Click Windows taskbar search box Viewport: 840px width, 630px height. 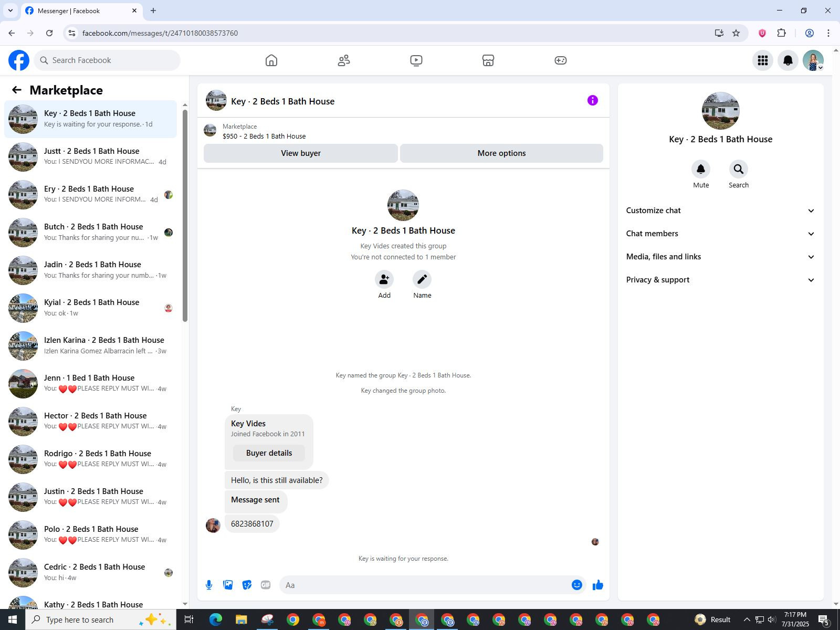[101, 619]
